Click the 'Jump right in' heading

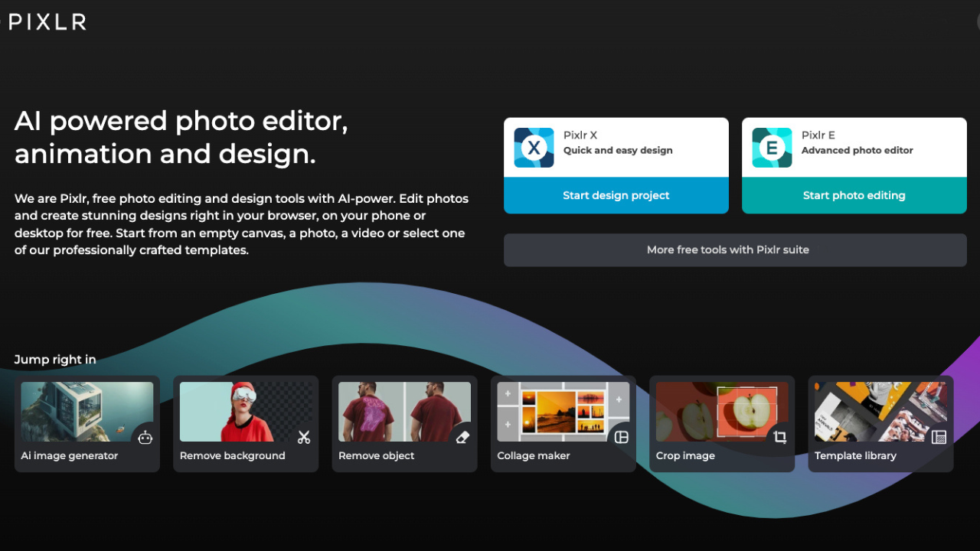[55, 360]
